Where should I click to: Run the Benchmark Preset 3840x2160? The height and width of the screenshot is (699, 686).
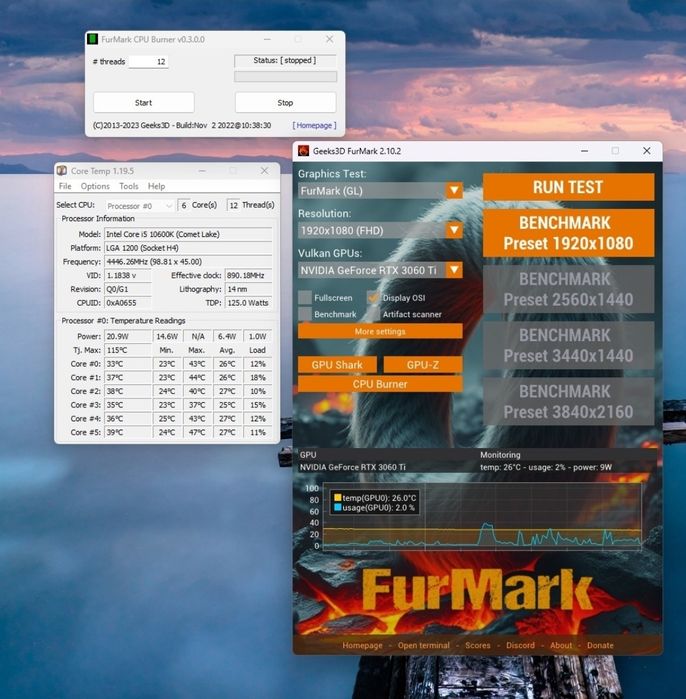[568, 402]
